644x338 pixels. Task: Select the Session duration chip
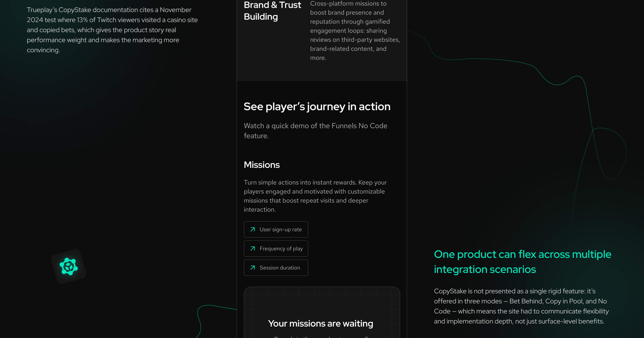point(276,268)
